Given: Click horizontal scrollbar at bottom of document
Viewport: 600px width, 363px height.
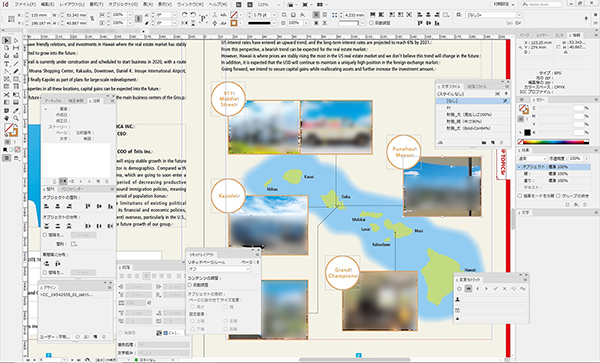Looking at the screenshot, I should (x=354, y=360).
